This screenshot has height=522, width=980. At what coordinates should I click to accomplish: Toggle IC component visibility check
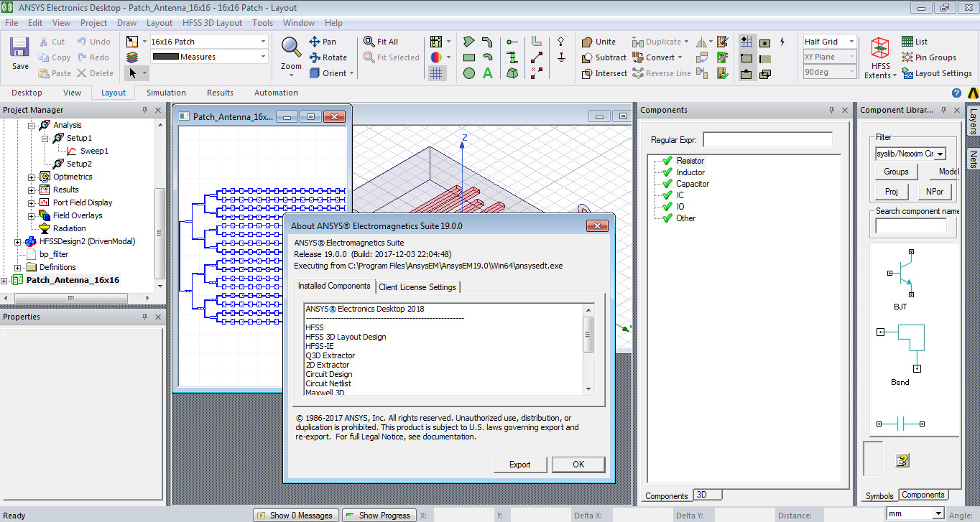click(667, 195)
